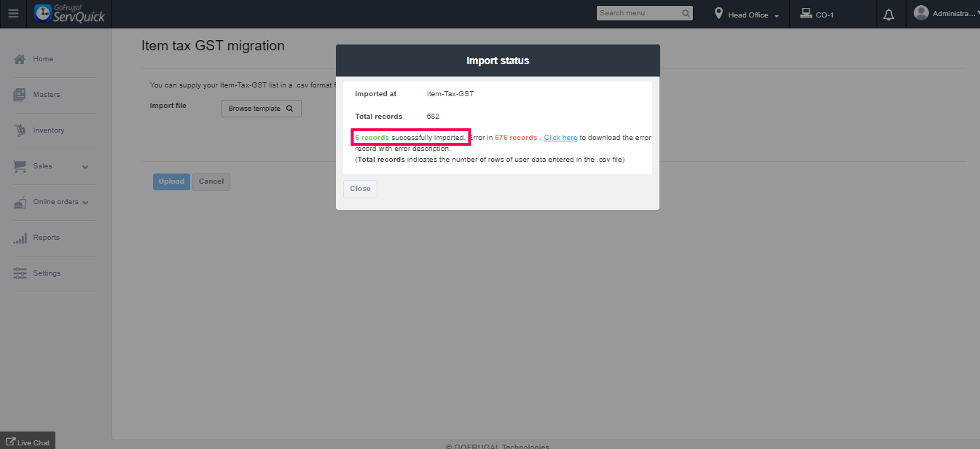The height and width of the screenshot is (449, 980).
Task: Close the Import status dialog
Action: tap(360, 189)
